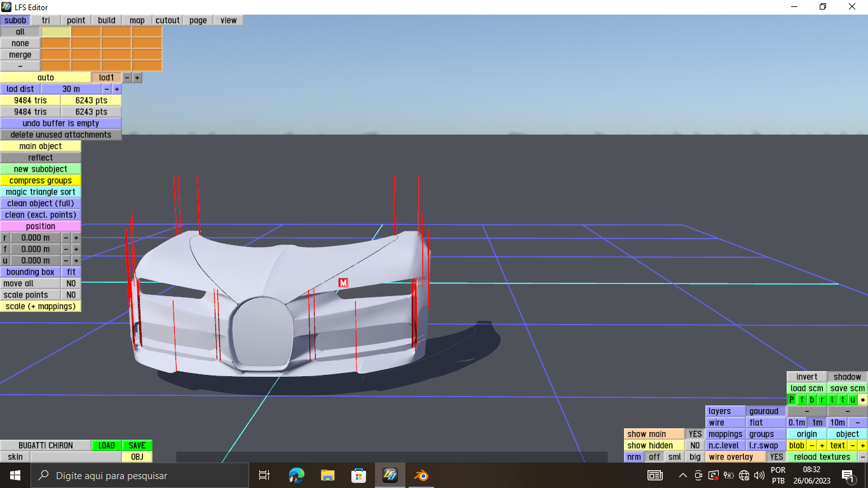Toggle show main YES setting

tap(695, 434)
